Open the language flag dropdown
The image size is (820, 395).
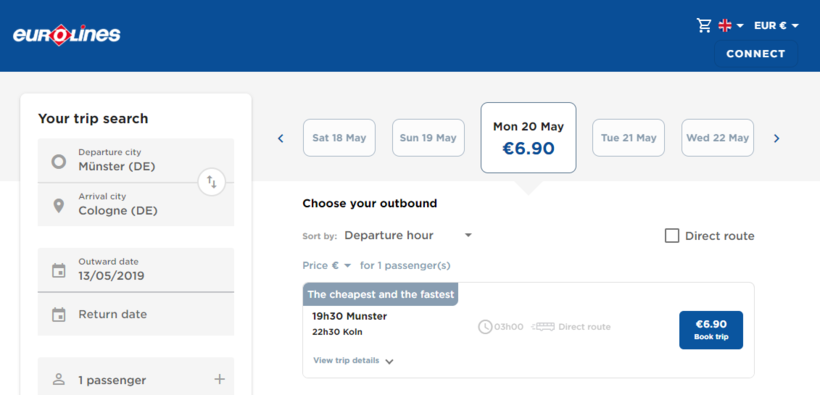pos(731,25)
